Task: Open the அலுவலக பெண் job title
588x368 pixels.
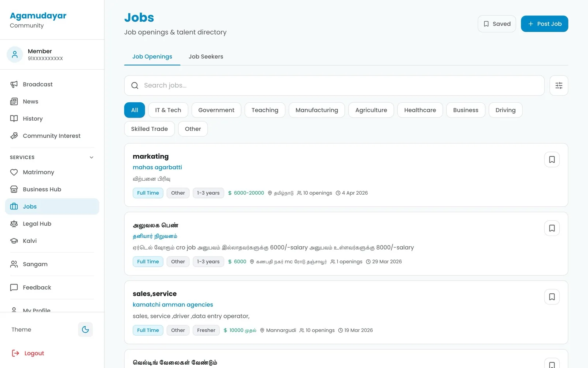Action: [x=155, y=225]
